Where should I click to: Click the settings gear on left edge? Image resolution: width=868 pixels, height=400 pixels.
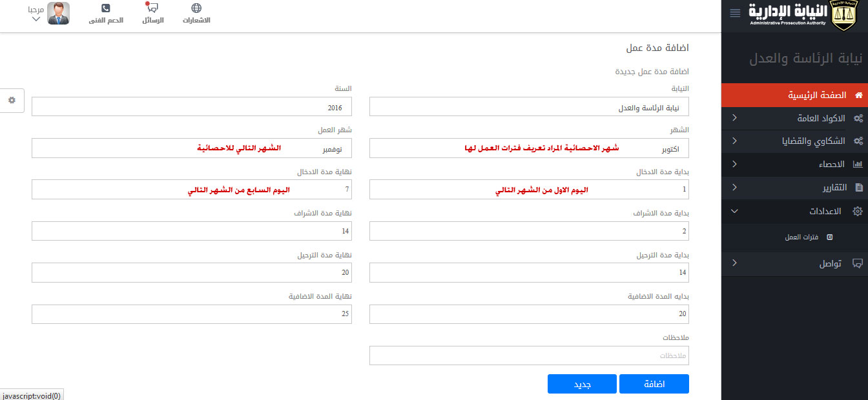pyautogui.click(x=12, y=100)
